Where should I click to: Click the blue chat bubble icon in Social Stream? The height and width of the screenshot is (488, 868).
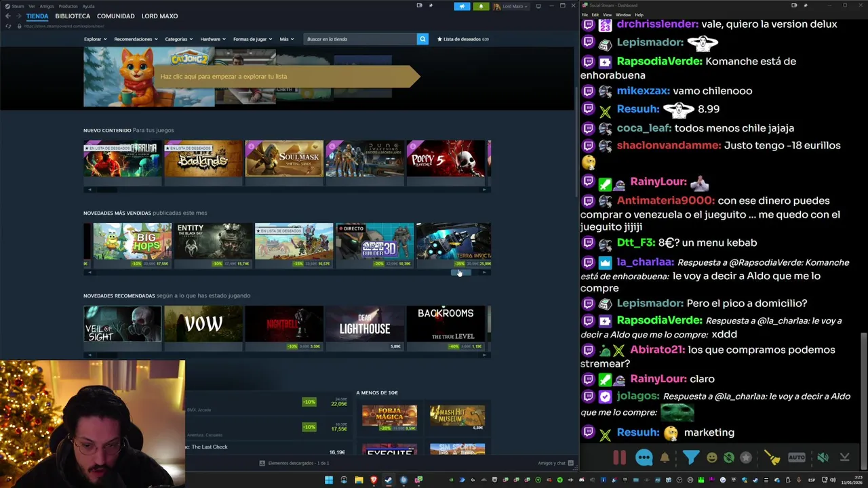pos(644,457)
